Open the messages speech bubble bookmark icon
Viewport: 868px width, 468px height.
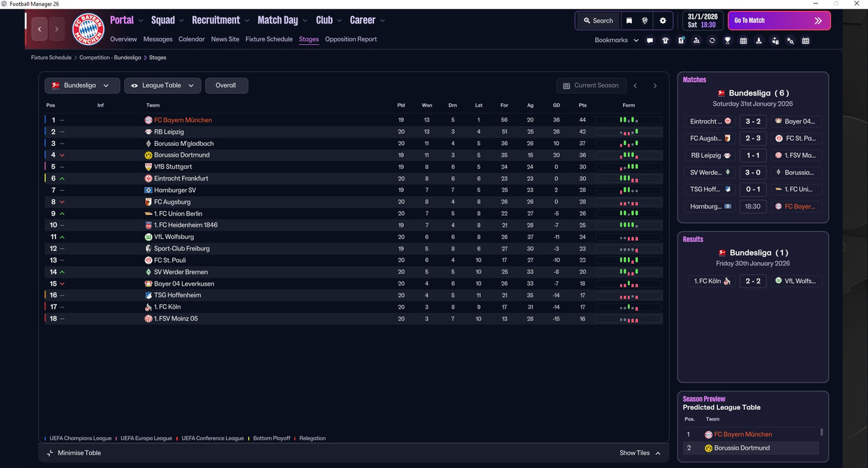pyautogui.click(x=649, y=41)
